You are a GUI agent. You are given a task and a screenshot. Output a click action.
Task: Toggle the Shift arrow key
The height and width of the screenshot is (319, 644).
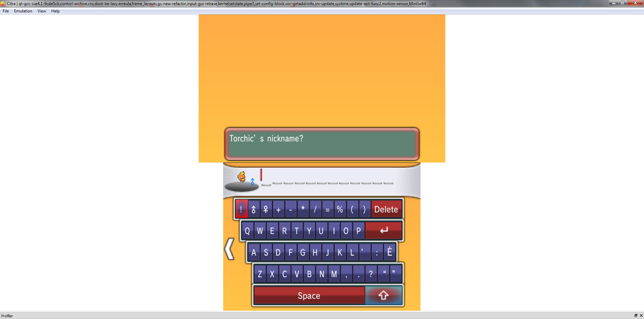pos(383,295)
